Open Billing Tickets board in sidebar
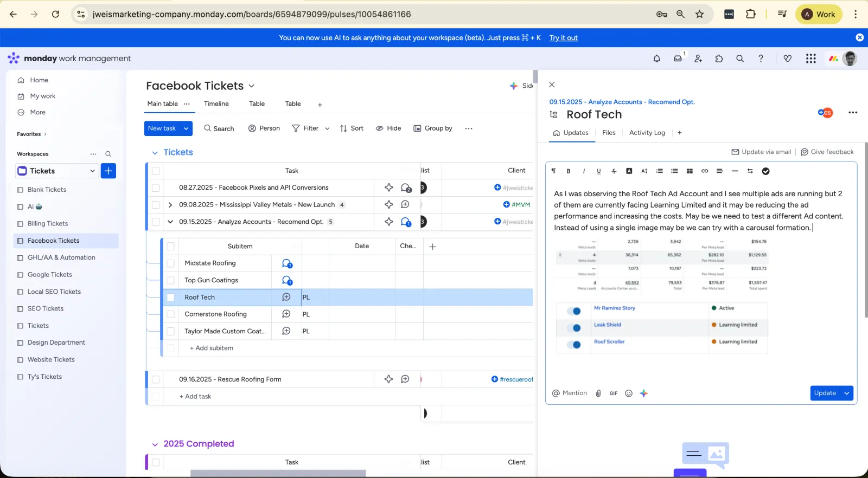The image size is (868, 478). pyautogui.click(x=48, y=224)
